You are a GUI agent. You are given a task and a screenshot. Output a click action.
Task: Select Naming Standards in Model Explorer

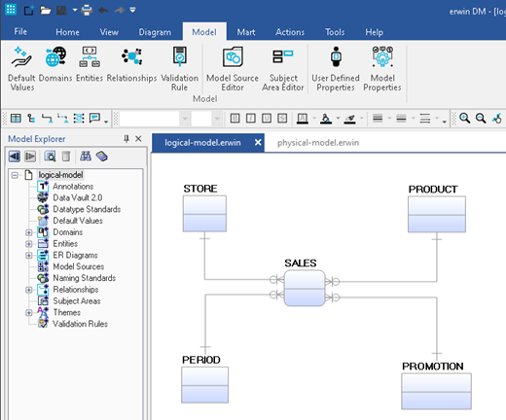[x=84, y=278]
